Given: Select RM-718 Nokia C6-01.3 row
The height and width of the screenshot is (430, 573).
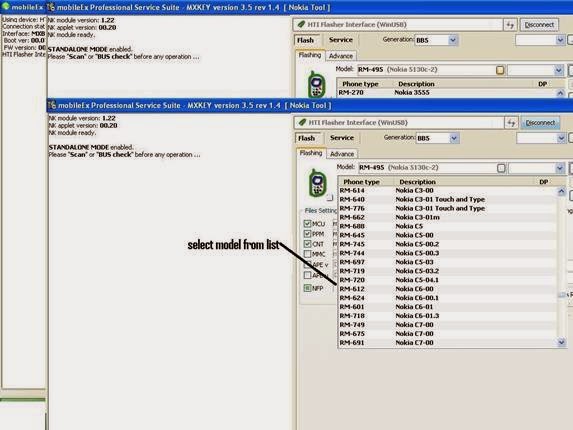Looking at the screenshot, I should 447,316.
